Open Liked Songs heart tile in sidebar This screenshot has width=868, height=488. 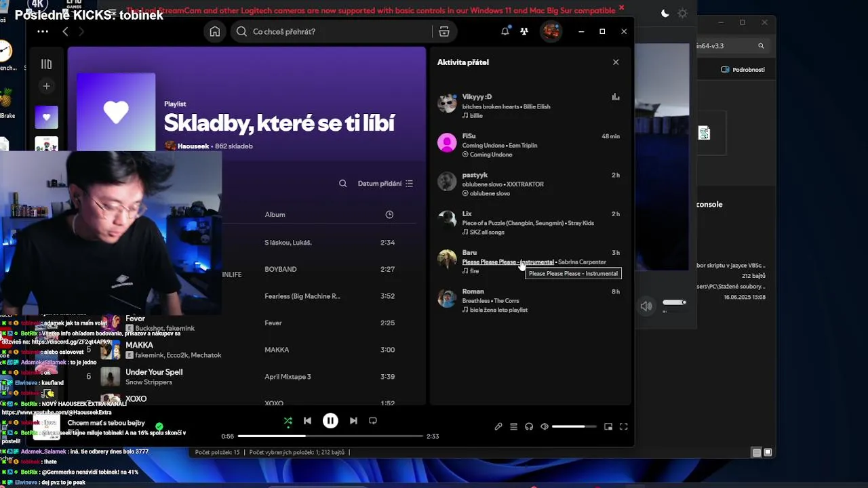point(47,117)
